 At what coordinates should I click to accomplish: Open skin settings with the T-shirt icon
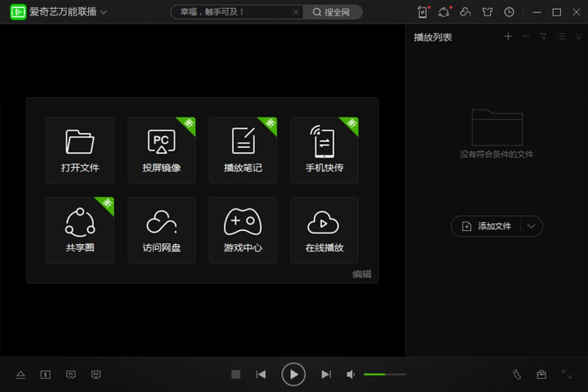pyautogui.click(x=487, y=11)
